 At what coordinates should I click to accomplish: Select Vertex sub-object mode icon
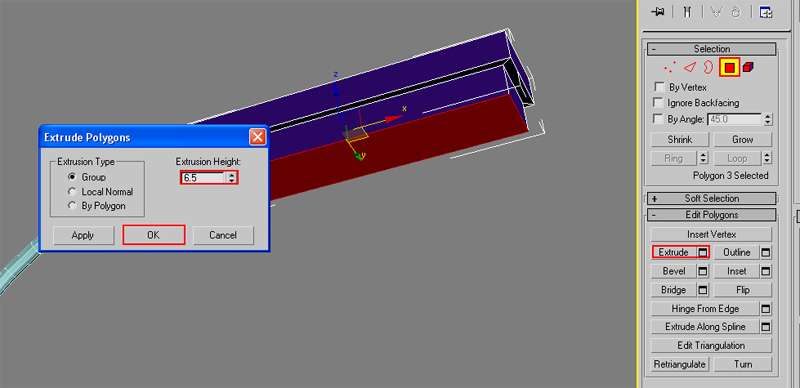coord(670,67)
